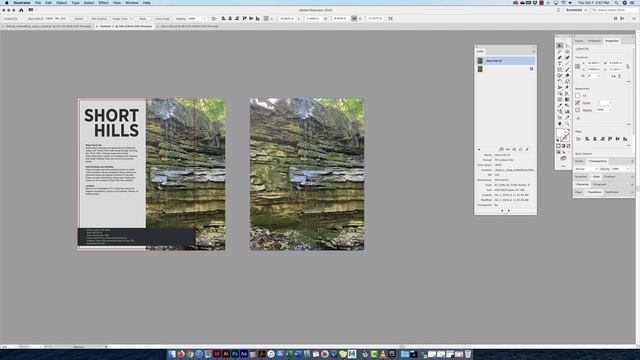This screenshot has width=640, height=360.
Task: Open the Effect menu
Action: tap(103, 3)
